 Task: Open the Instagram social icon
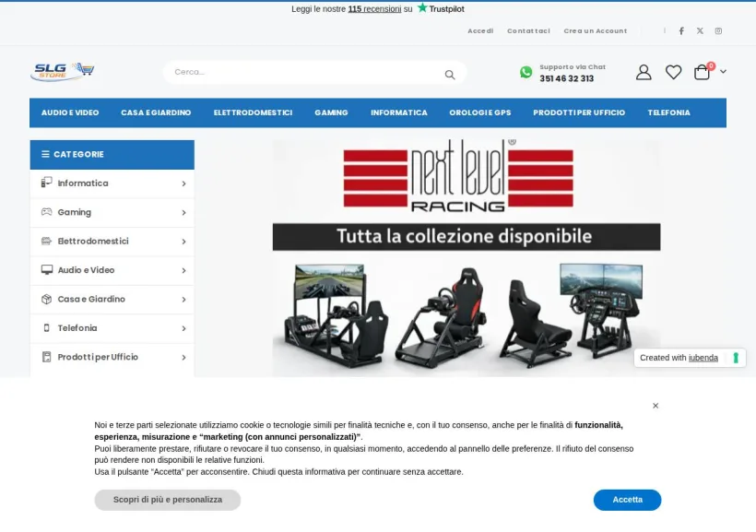pyautogui.click(x=718, y=30)
